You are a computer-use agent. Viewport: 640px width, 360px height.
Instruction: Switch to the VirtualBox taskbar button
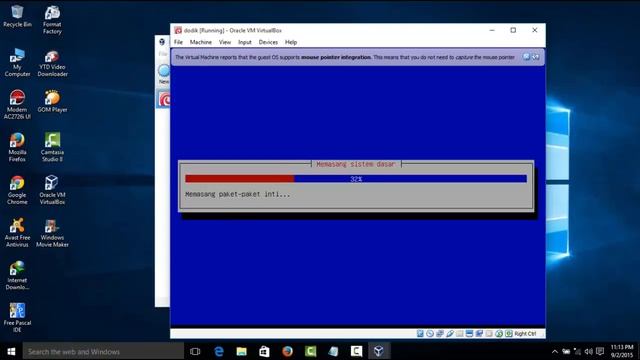click(379, 351)
